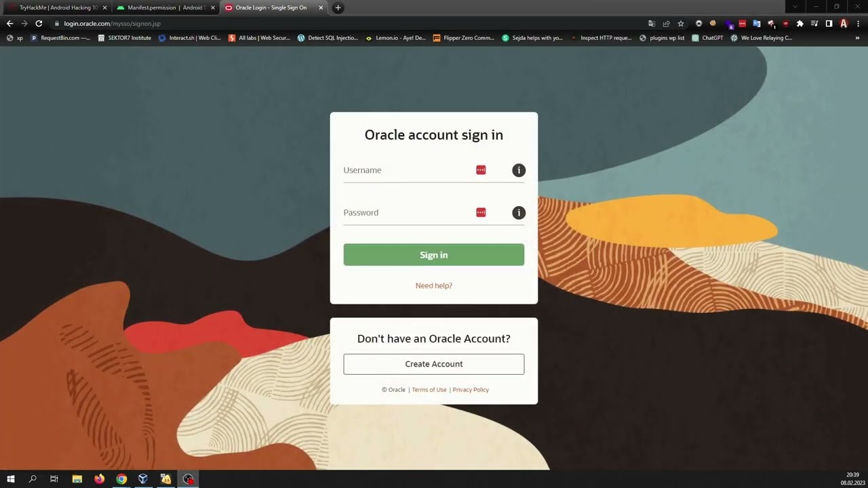Image resolution: width=868 pixels, height=488 pixels.
Task: Open the xp bookmark
Action: 14,38
